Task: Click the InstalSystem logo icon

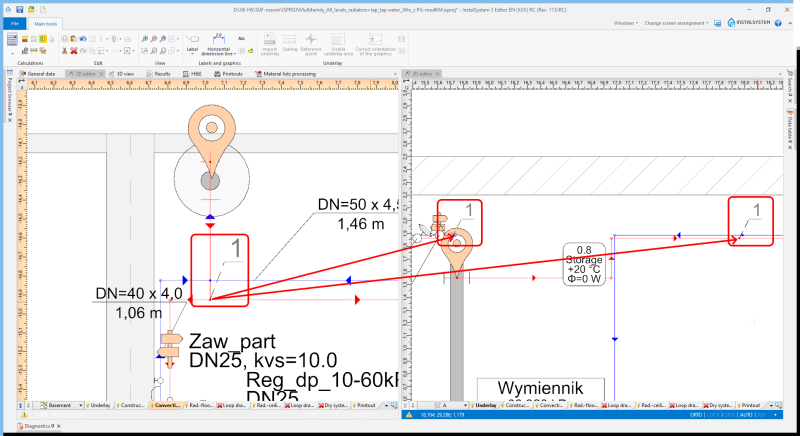Action: pos(731,22)
